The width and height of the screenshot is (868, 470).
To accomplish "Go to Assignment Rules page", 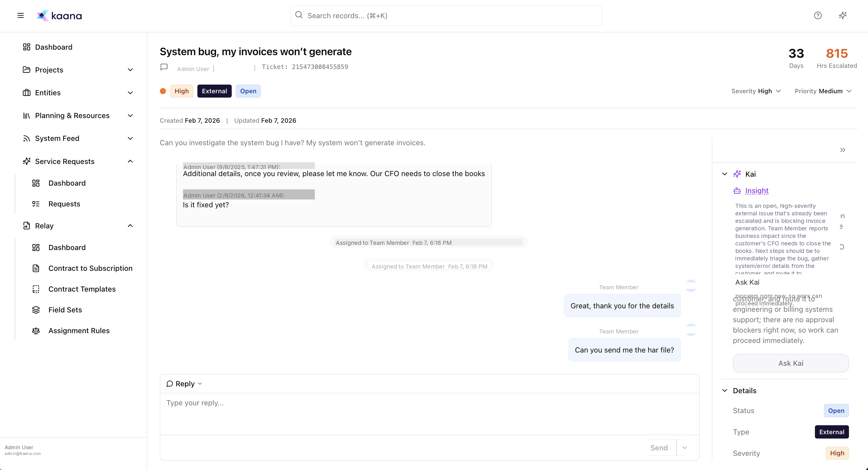I will (x=79, y=331).
